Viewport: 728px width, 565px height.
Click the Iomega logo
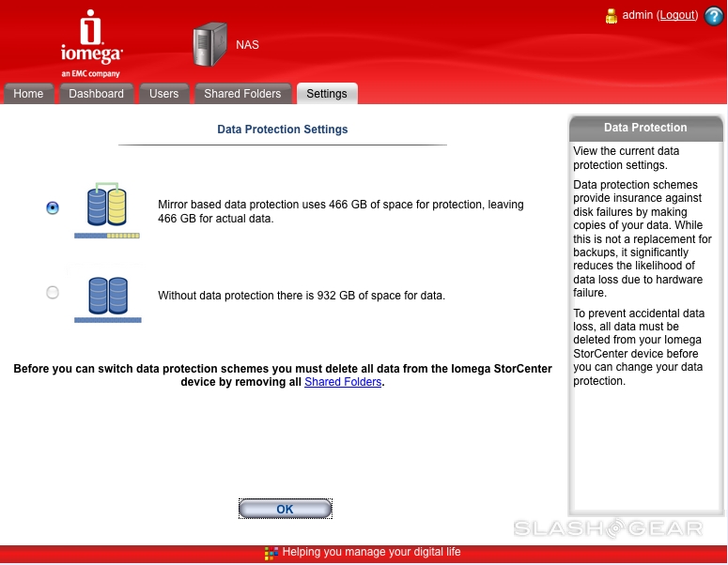[90, 42]
